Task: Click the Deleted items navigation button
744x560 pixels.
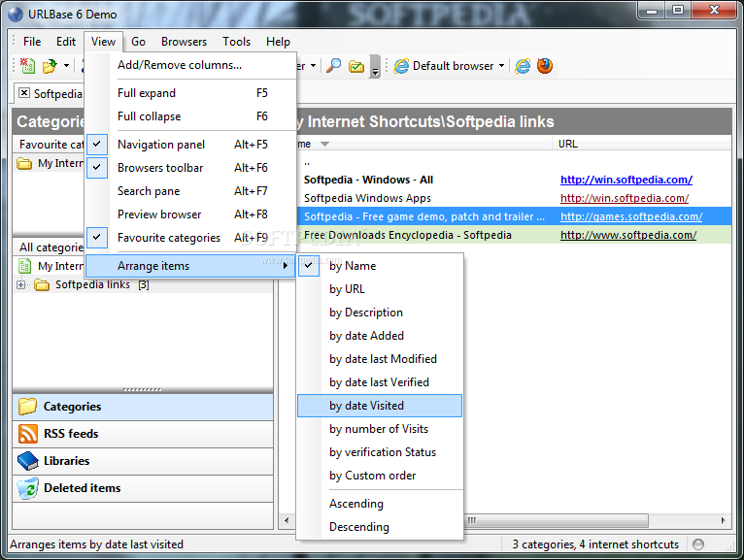Action: [143, 488]
